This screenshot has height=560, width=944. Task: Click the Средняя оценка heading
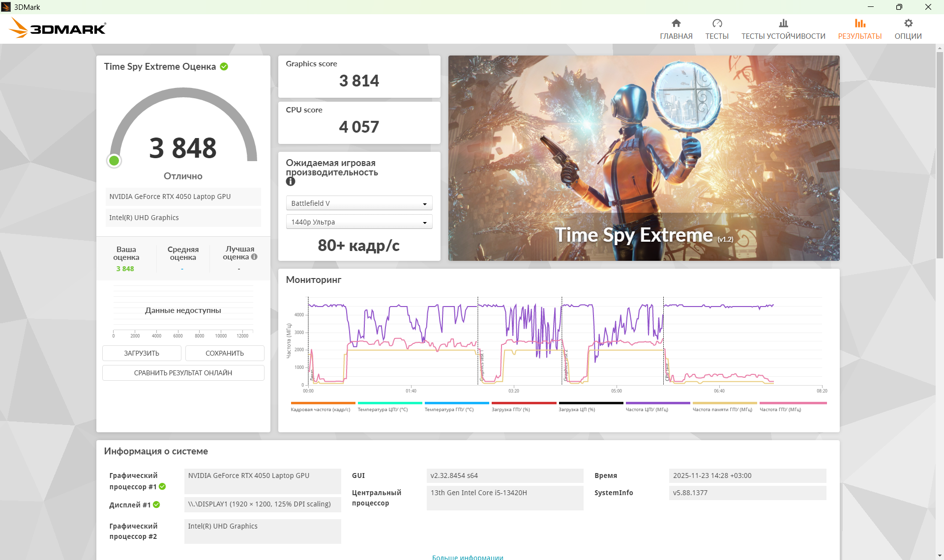click(183, 253)
